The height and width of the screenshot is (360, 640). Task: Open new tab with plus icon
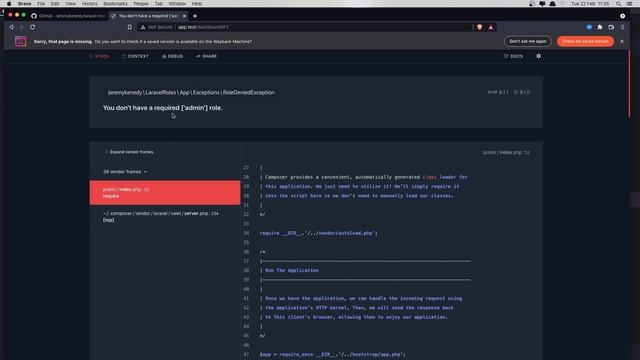pos(195,16)
